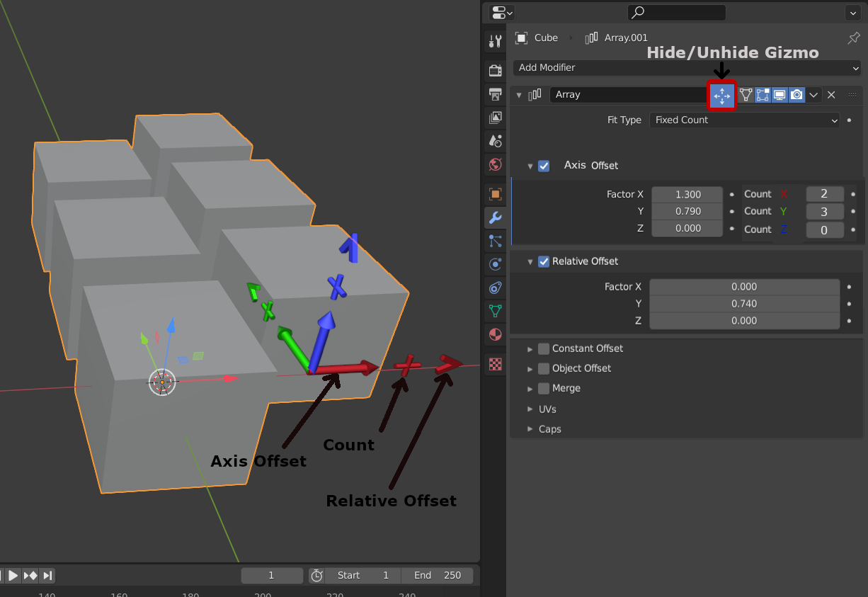Click the timer icon beside Start frame
The width and height of the screenshot is (868, 597).
tap(317, 575)
